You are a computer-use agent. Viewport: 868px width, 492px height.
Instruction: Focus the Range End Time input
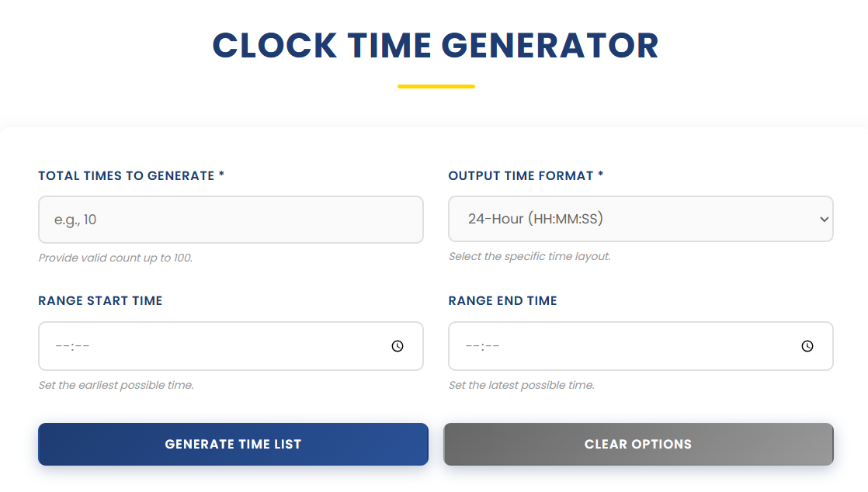[x=606, y=346]
